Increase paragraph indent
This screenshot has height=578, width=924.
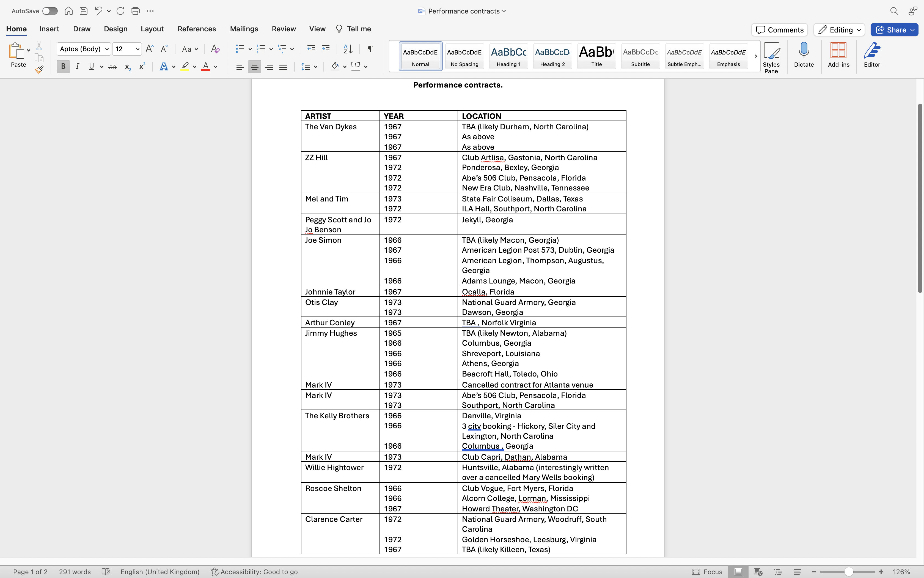[326, 49]
